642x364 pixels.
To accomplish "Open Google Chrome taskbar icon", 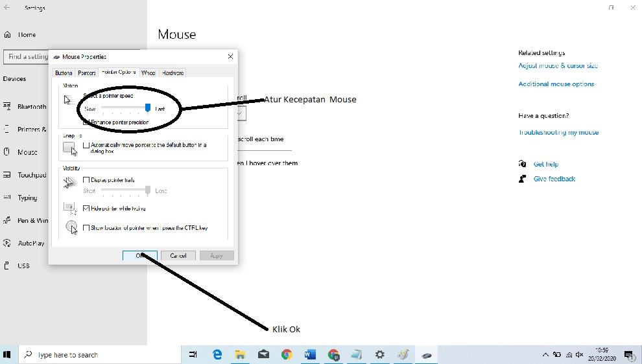I will [287, 354].
